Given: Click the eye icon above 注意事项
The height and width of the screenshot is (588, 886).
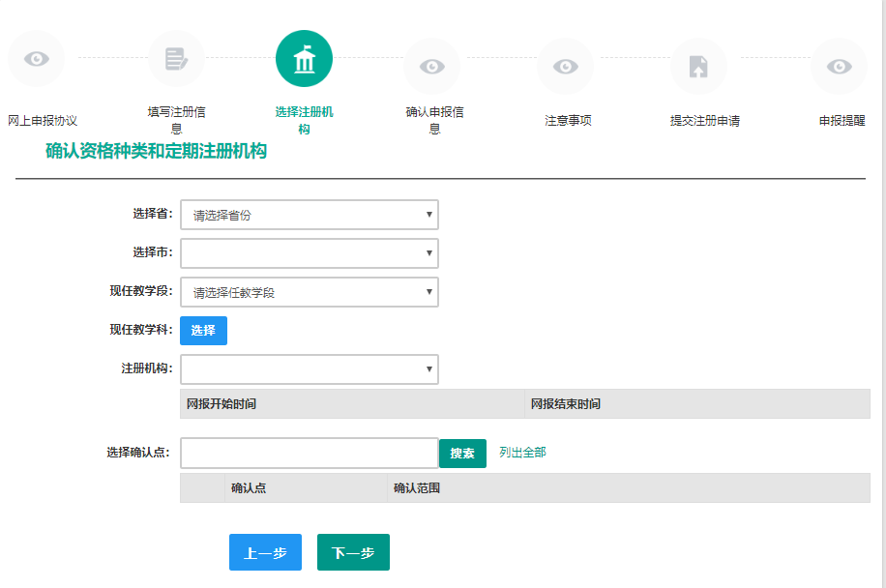Looking at the screenshot, I should coord(565,66).
